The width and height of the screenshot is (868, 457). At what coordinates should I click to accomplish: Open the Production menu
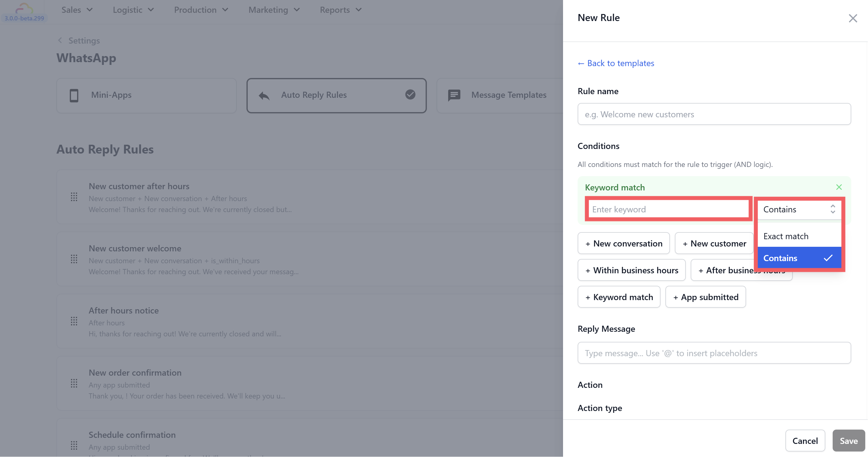pyautogui.click(x=201, y=10)
